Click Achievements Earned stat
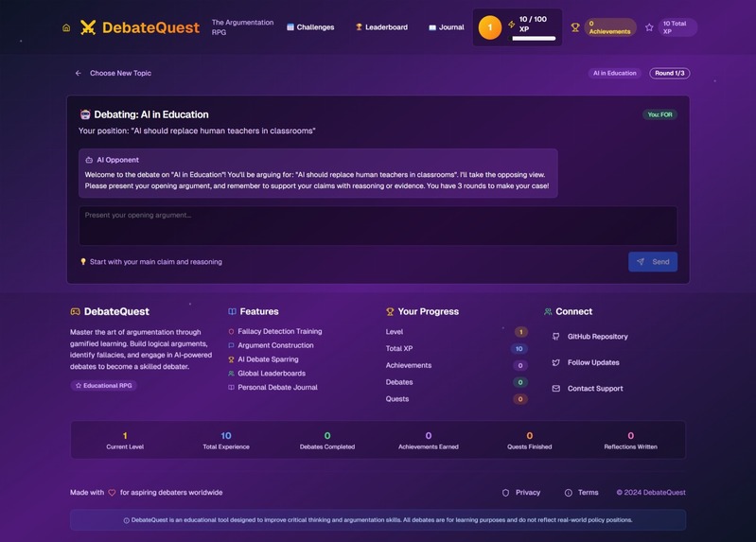The height and width of the screenshot is (542, 756). [428, 441]
